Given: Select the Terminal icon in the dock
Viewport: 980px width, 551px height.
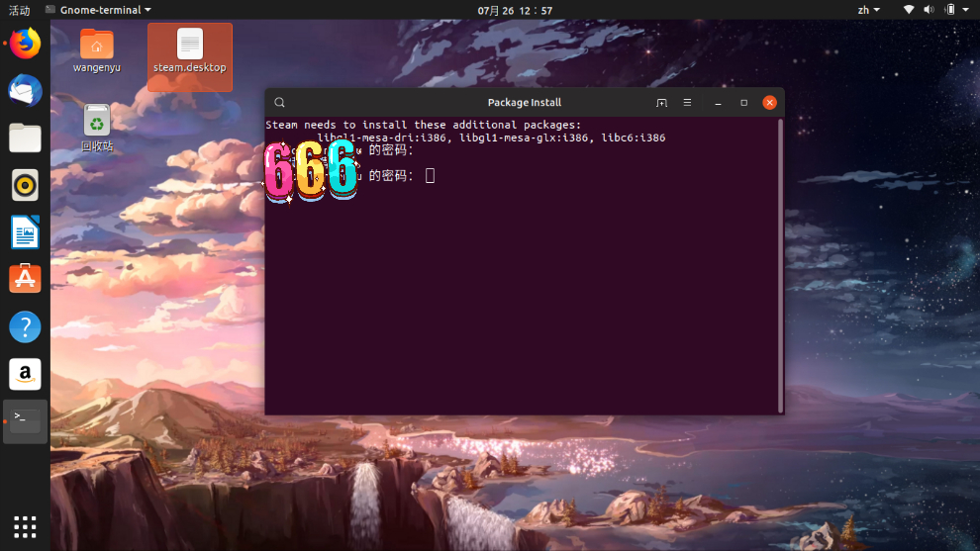Looking at the screenshot, I should coord(25,421).
